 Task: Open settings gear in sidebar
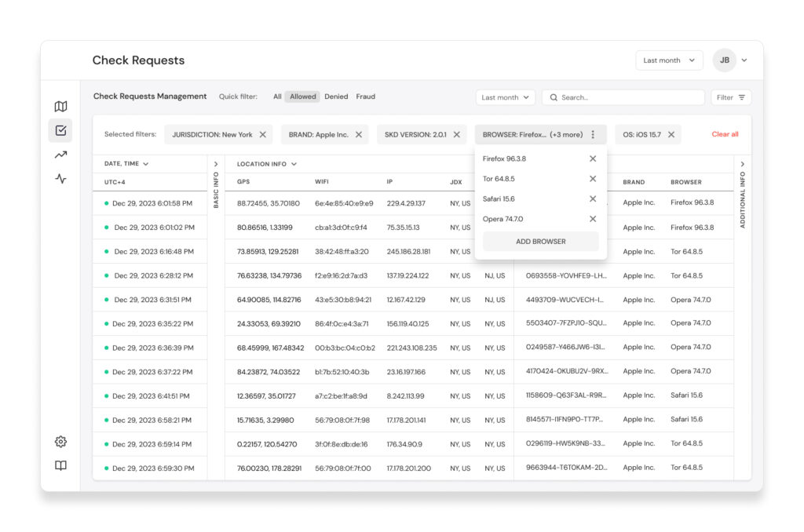(60, 441)
